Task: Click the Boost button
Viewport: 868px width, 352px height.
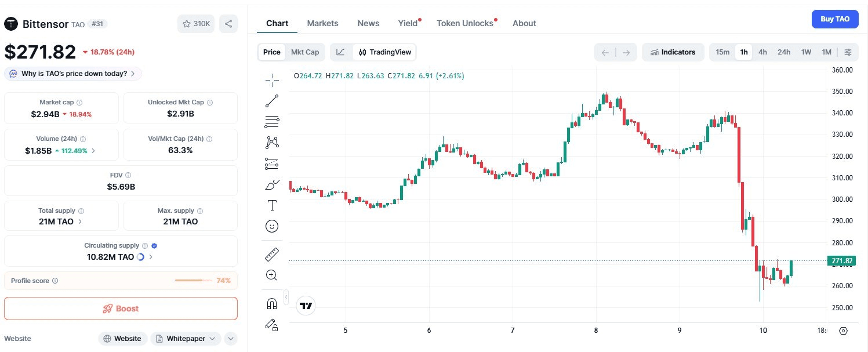Action: pyautogui.click(x=121, y=309)
